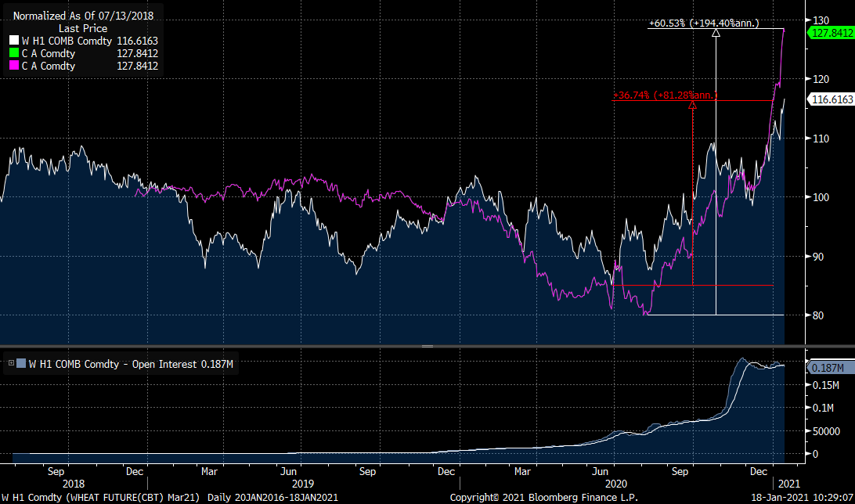
Task: Select the white W H1 COMB Comdty legend swatch
Action: coord(14,40)
